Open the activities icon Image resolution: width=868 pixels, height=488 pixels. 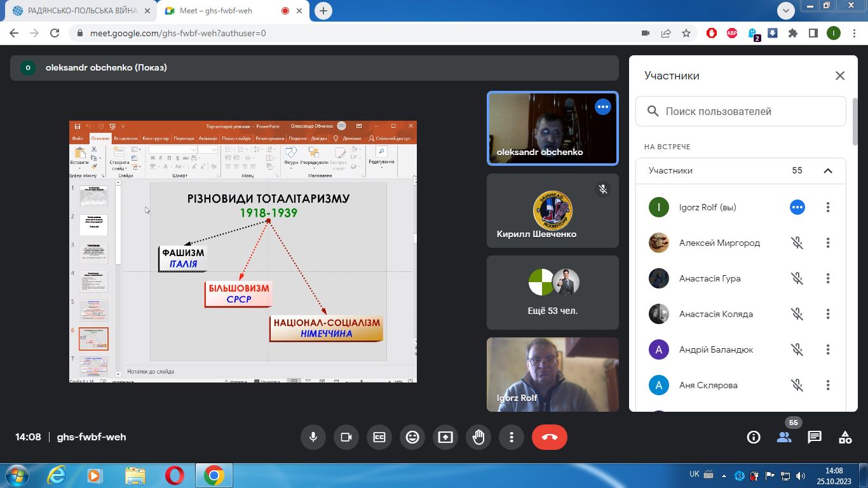point(845,437)
